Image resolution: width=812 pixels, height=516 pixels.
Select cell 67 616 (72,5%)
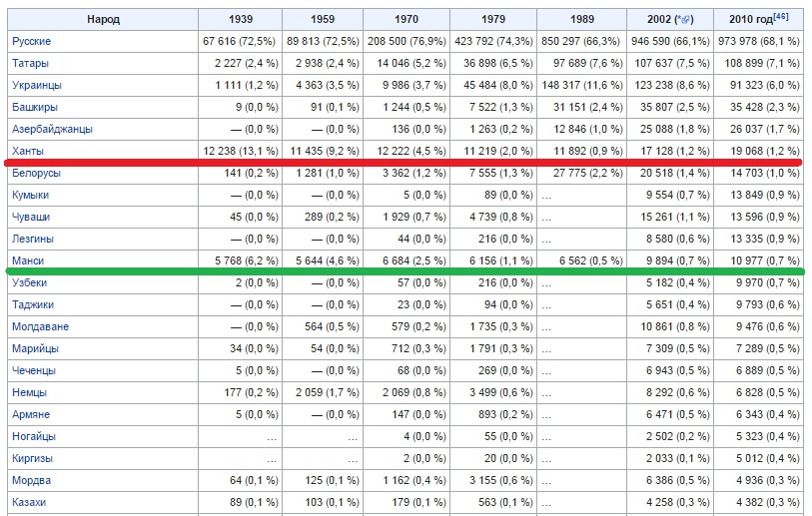(241, 41)
